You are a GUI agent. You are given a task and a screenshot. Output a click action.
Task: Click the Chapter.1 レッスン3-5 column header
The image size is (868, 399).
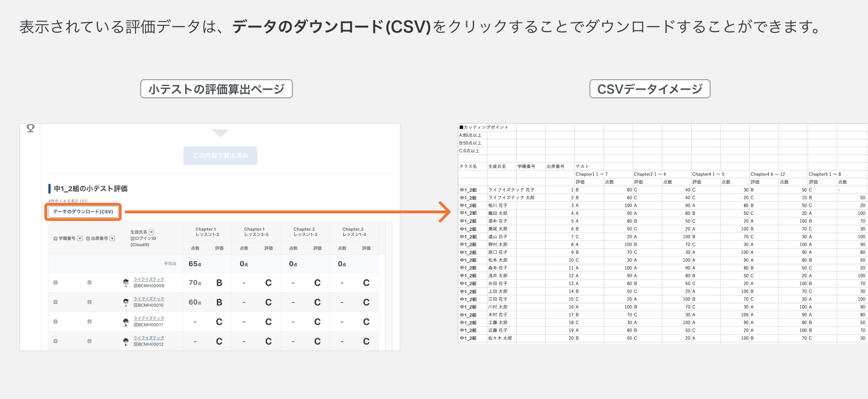(256, 232)
